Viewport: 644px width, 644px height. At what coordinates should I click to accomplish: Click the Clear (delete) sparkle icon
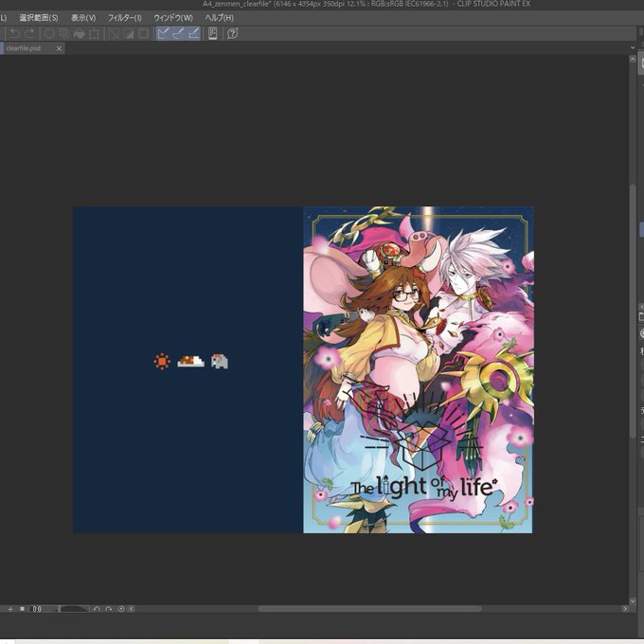(x=49, y=34)
